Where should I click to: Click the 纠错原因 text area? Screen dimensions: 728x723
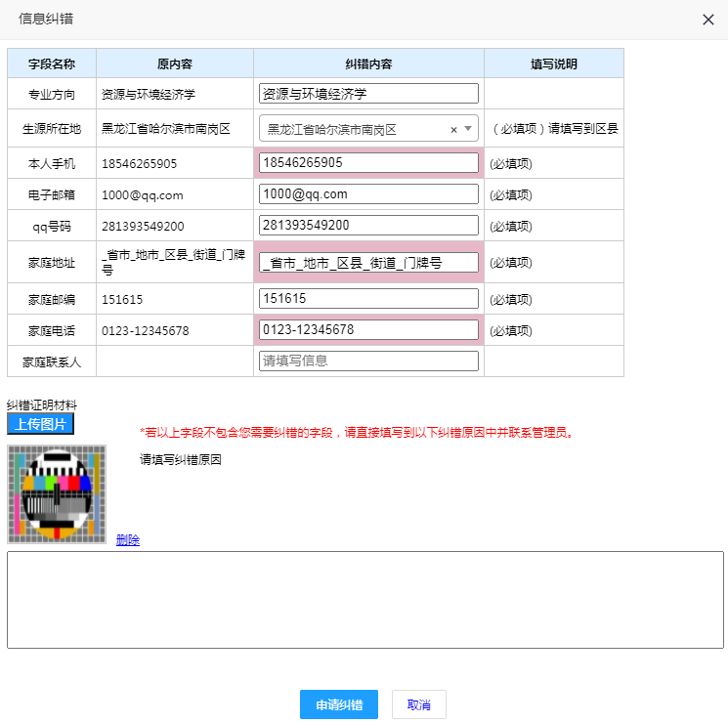[x=364, y=600]
